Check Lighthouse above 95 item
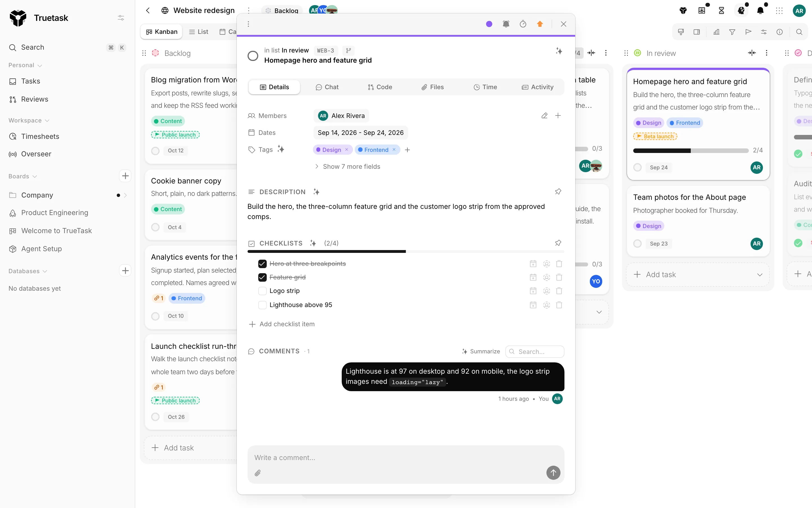Screen dimensions: 812x508 click(x=262, y=305)
